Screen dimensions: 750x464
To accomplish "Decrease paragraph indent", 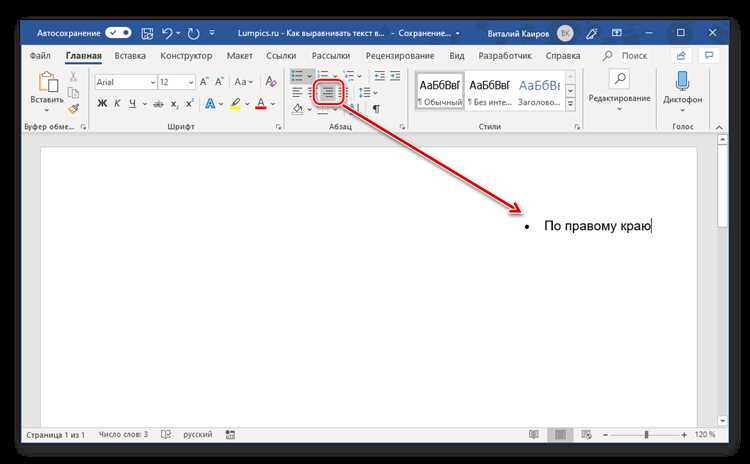I will (x=379, y=76).
